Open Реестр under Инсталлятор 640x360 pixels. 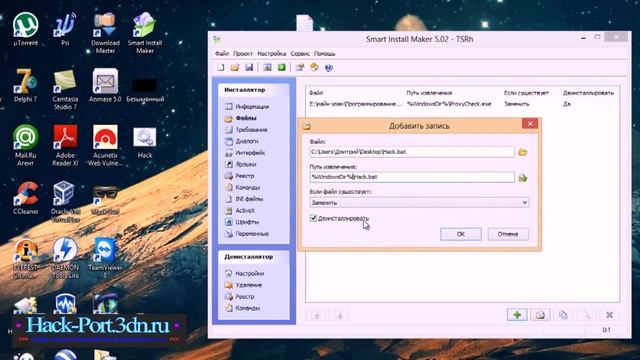[240, 176]
